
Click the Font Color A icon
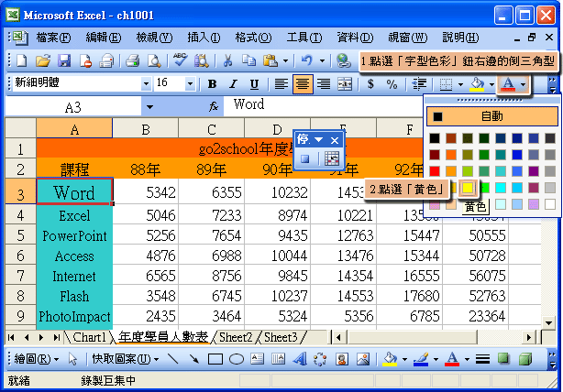pyautogui.click(x=508, y=84)
